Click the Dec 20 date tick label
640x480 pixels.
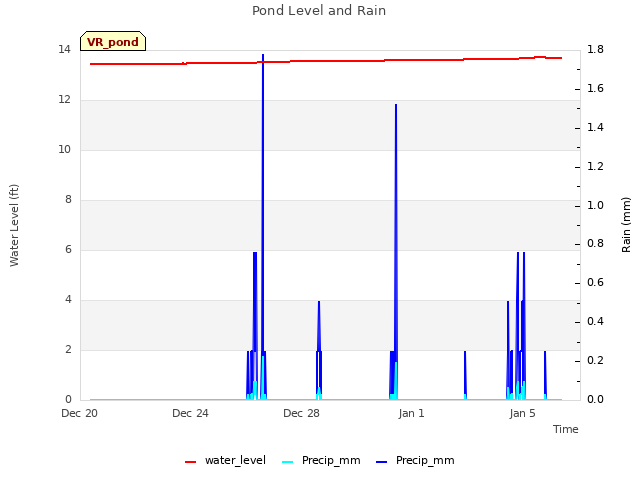(80, 413)
